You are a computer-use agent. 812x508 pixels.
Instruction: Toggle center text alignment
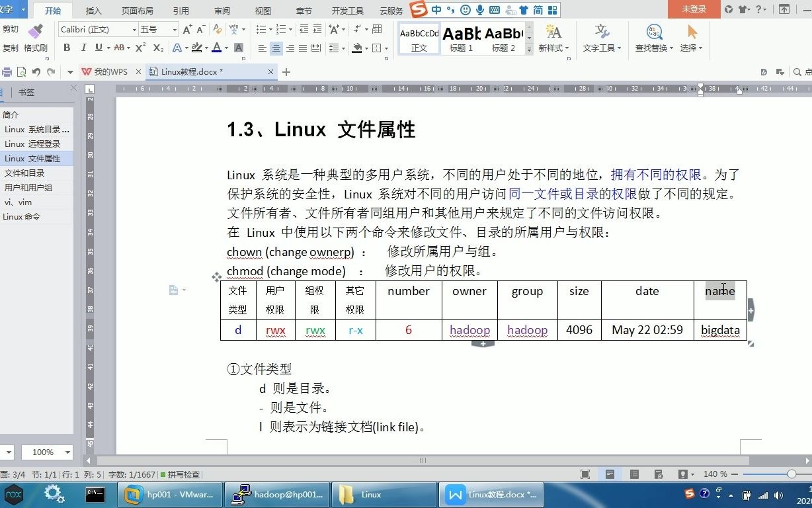click(x=275, y=48)
